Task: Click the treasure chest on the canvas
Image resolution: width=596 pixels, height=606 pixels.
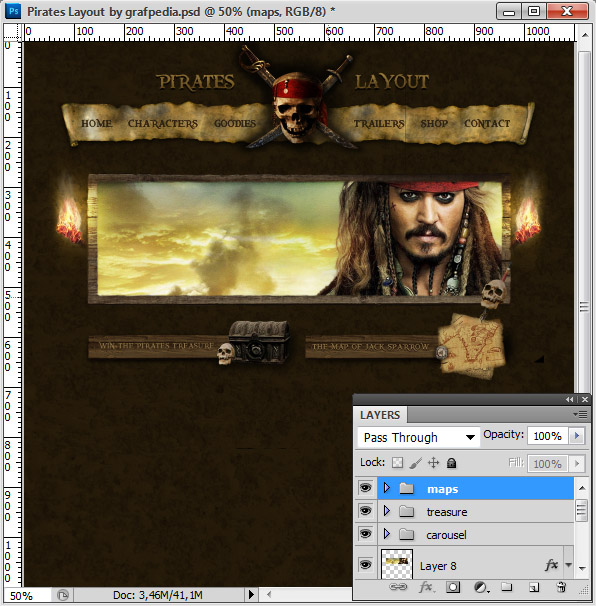Action: coord(259,341)
